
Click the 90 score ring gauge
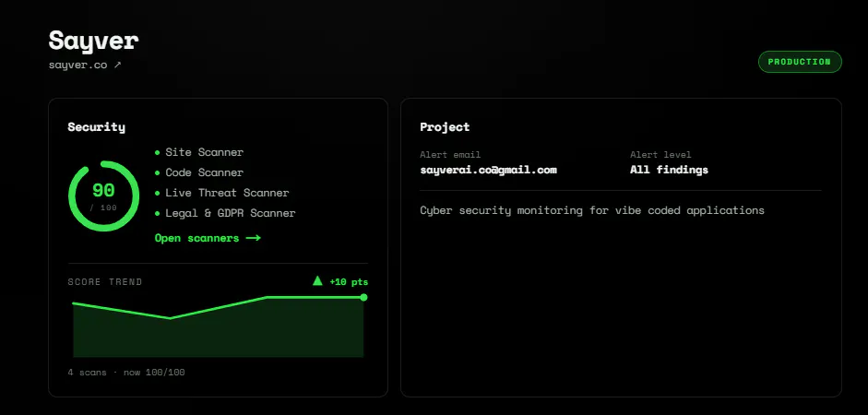pyautogui.click(x=103, y=196)
